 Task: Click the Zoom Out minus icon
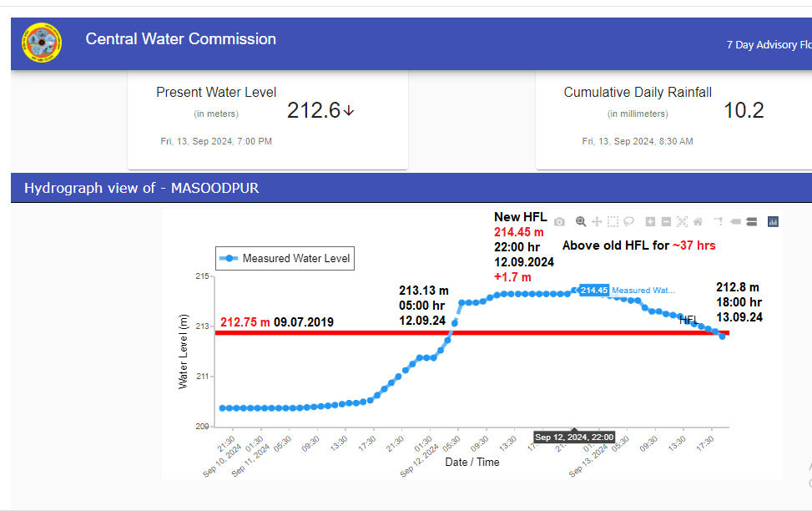pos(666,222)
